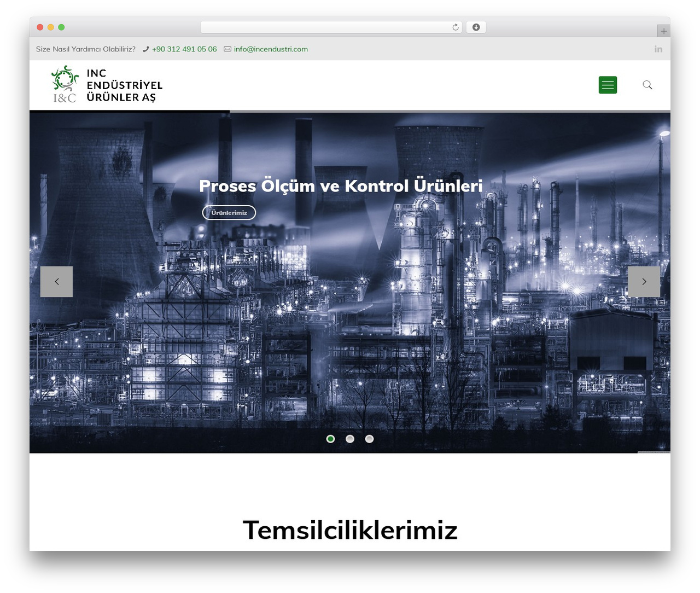This screenshot has width=700, height=593.
Task: Open the green hamburger menu
Action: coord(608,85)
